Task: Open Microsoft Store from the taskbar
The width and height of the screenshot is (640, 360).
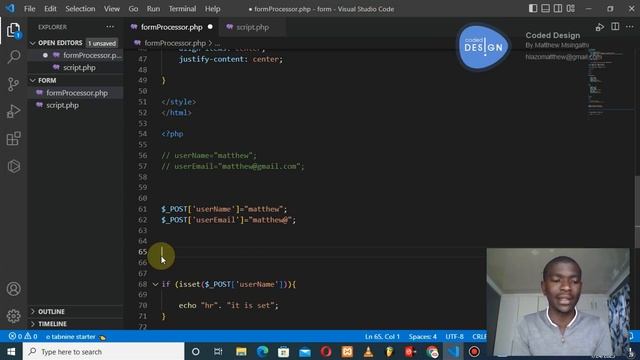Action: (x=283, y=351)
